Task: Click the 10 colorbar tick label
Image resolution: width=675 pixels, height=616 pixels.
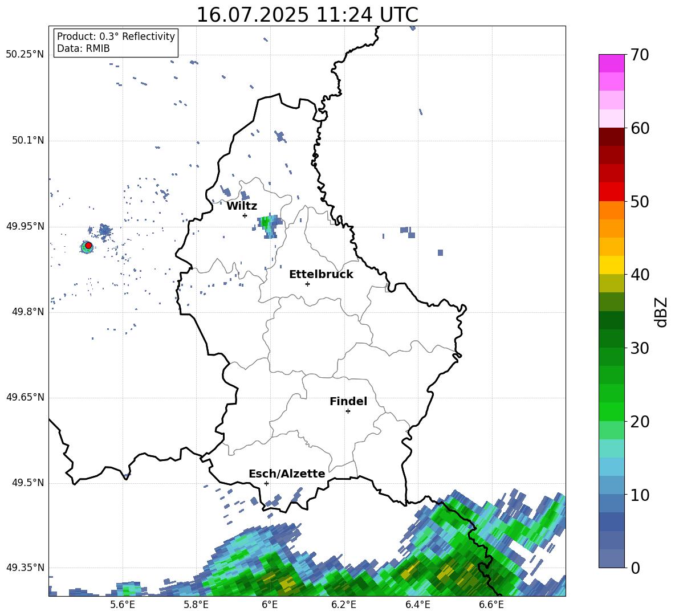Action: click(x=640, y=495)
